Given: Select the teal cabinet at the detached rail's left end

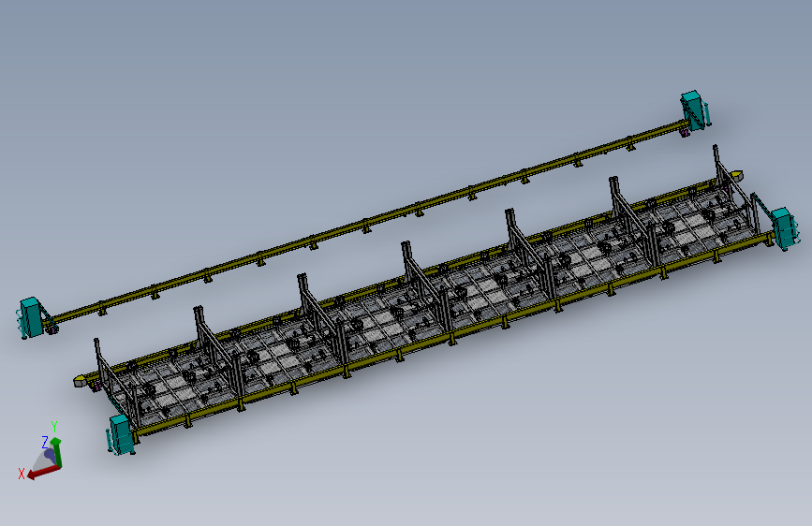Looking at the screenshot, I should pos(31,317).
